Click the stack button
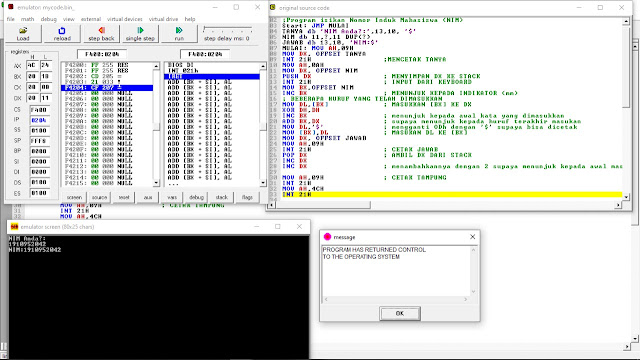This screenshot has height=360, width=640. coord(222,197)
